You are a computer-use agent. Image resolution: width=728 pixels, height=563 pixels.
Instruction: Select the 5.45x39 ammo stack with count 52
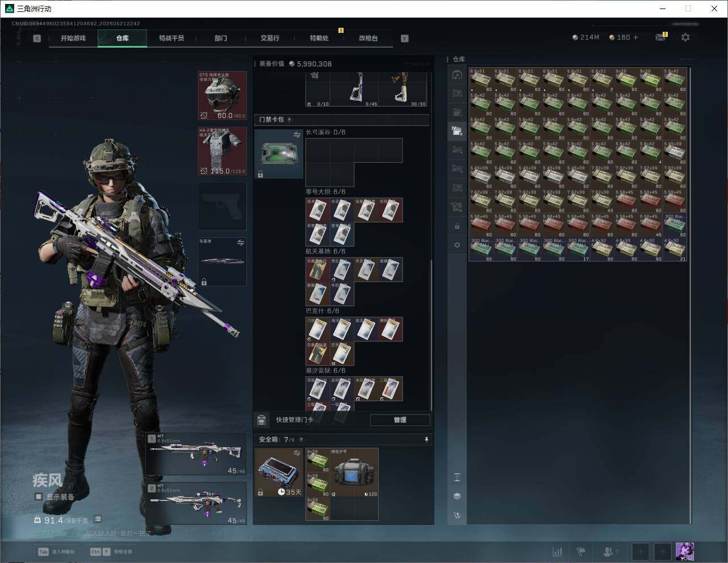click(578, 177)
